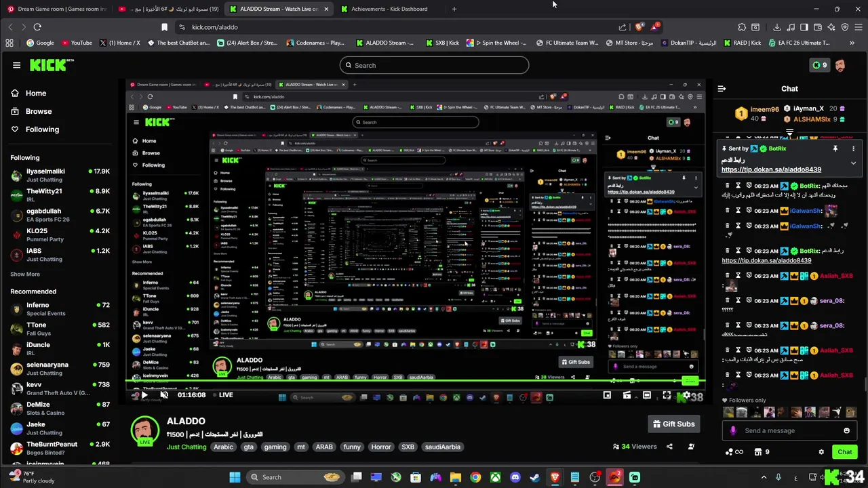868x488 pixels.
Task: Open the pinned tip.dokan.sa link
Action: pyautogui.click(x=771, y=169)
